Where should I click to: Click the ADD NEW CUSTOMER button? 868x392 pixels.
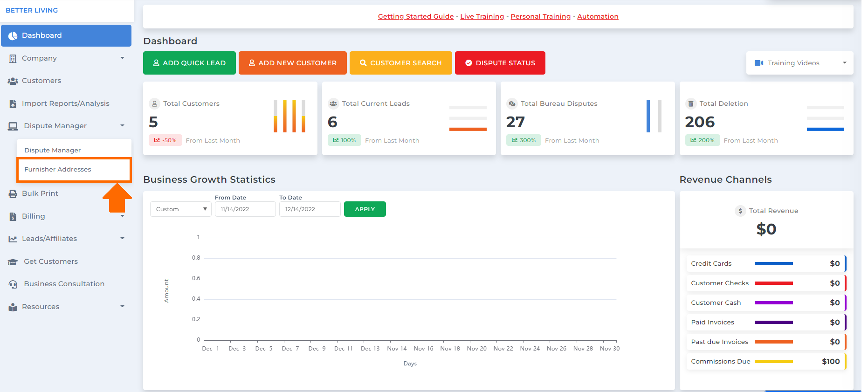click(x=293, y=63)
